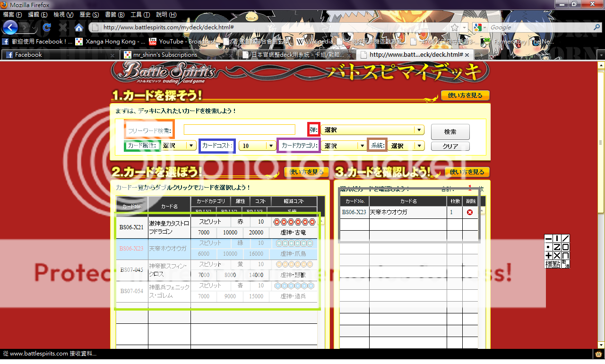Open the 書籤 (Bookmarks) menu
Viewport: 605px width, 364px height.
click(114, 15)
